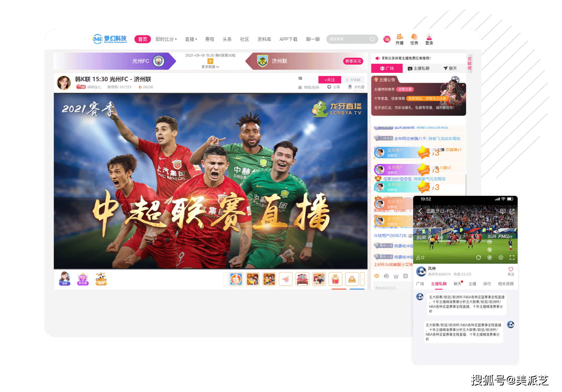Tap the settings gear in the phone player
This screenshot has height=392, width=562.
tap(501, 258)
